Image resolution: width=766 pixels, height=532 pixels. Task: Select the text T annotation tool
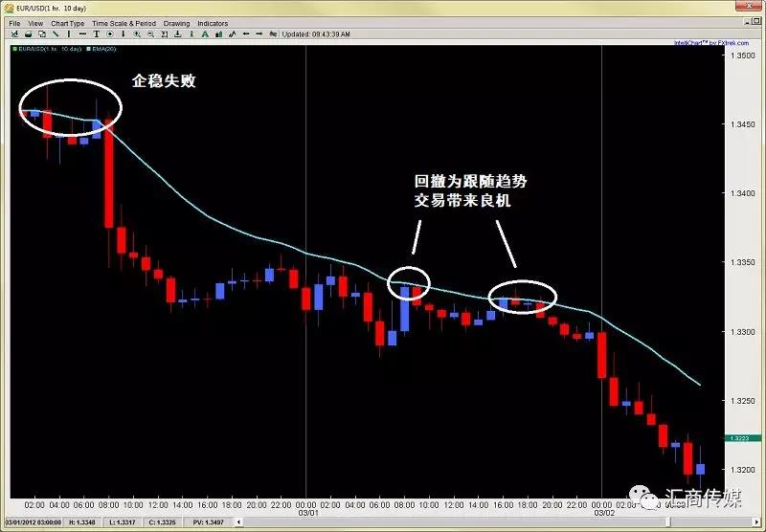pos(97,34)
